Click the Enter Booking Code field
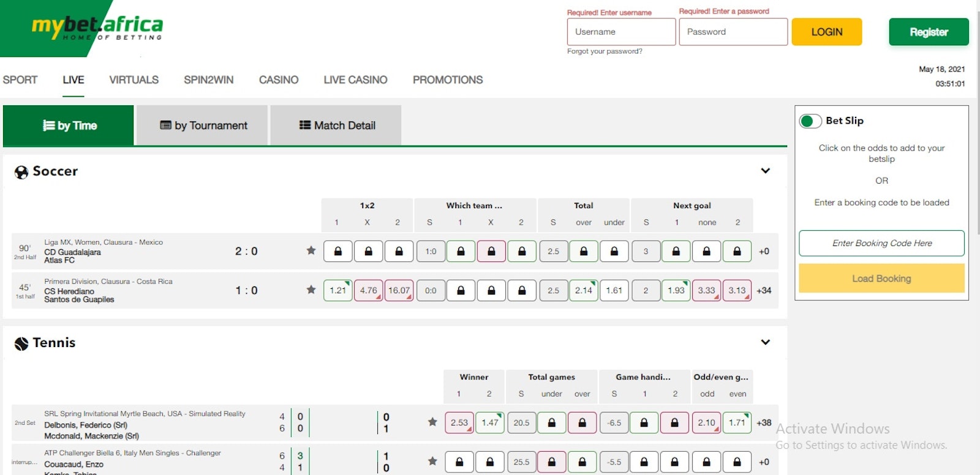The height and width of the screenshot is (475, 980). tap(881, 243)
